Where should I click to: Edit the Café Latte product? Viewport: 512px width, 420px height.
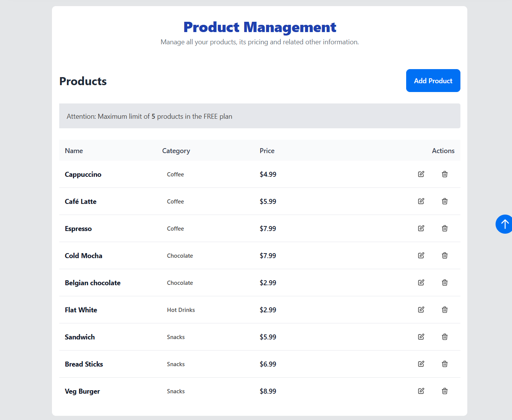tap(421, 201)
